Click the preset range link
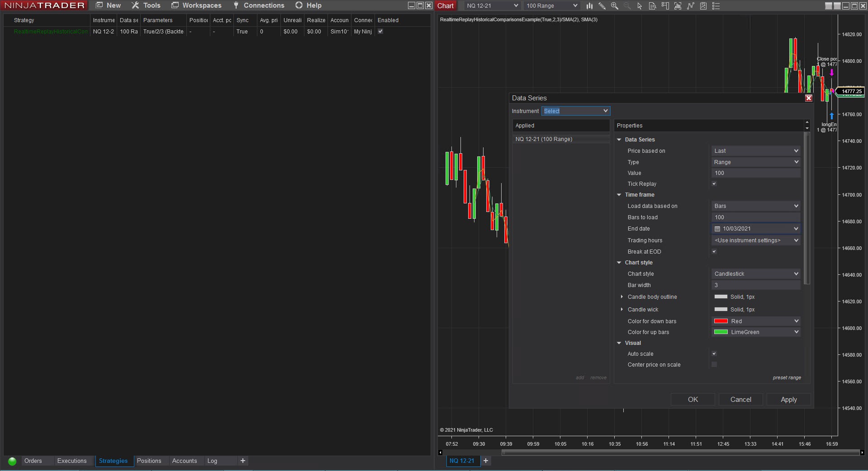Viewport: 868px width, 471px height. click(787, 378)
